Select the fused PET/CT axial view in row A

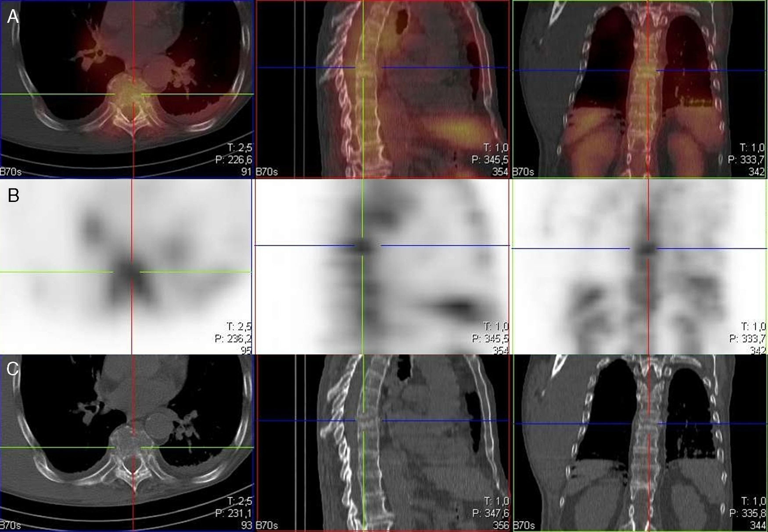[126, 89]
